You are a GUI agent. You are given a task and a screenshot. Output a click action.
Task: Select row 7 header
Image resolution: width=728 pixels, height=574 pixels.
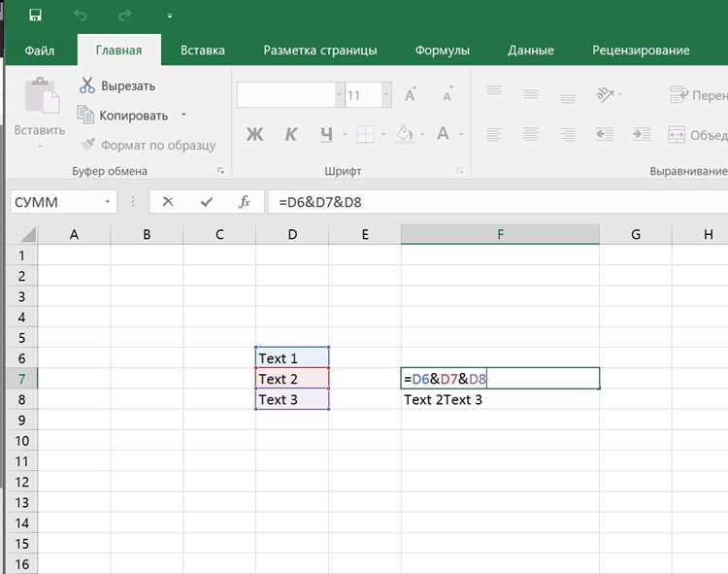click(x=21, y=379)
